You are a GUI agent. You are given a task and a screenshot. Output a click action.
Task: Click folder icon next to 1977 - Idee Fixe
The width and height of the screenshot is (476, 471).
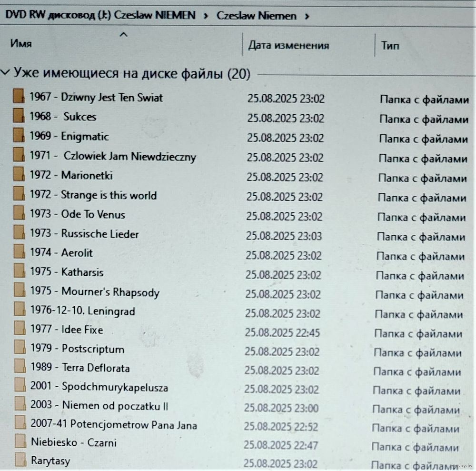point(20,328)
